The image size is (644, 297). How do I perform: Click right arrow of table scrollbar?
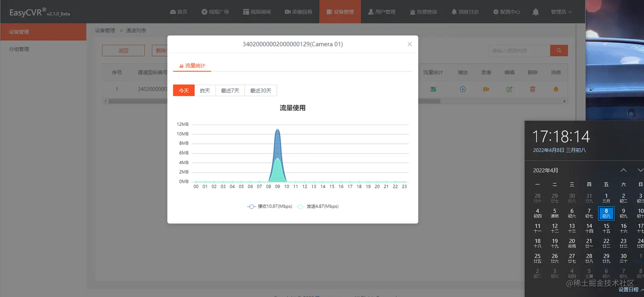(x=565, y=101)
